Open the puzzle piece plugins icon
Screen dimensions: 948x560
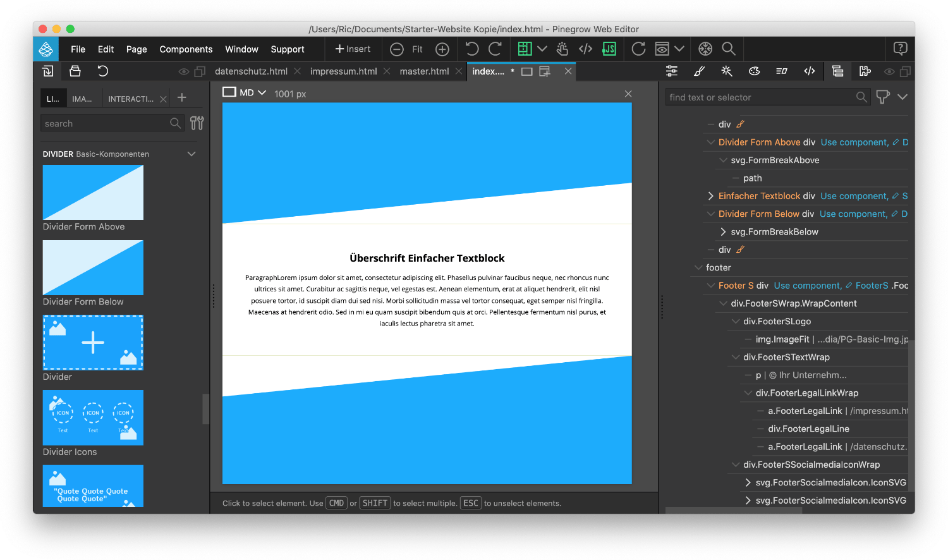[865, 71]
